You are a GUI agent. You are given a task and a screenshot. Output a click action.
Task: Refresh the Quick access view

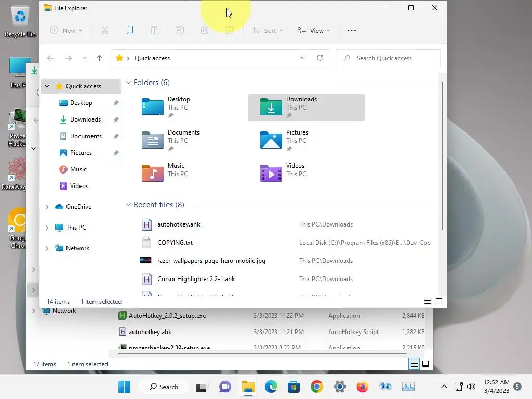pyautogui.click(x=320, y=58)
